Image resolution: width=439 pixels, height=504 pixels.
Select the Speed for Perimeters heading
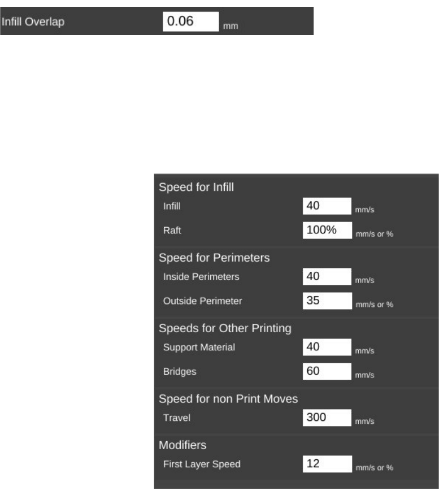[x=214, y=258]
